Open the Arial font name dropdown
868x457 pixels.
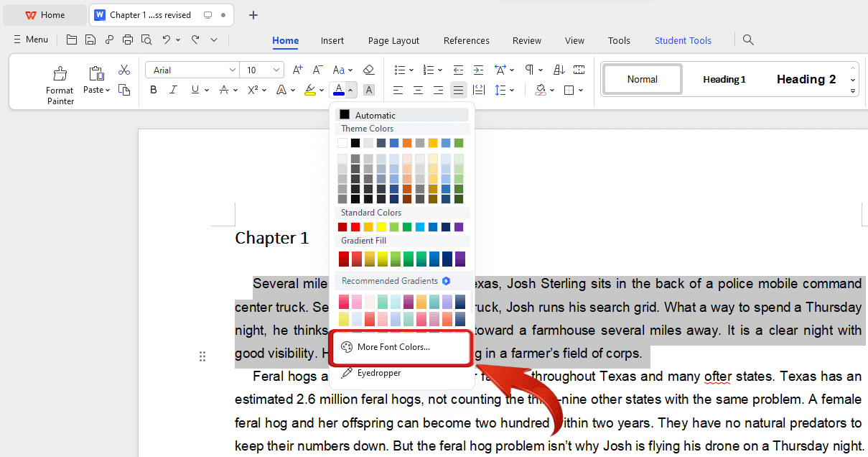232,70
